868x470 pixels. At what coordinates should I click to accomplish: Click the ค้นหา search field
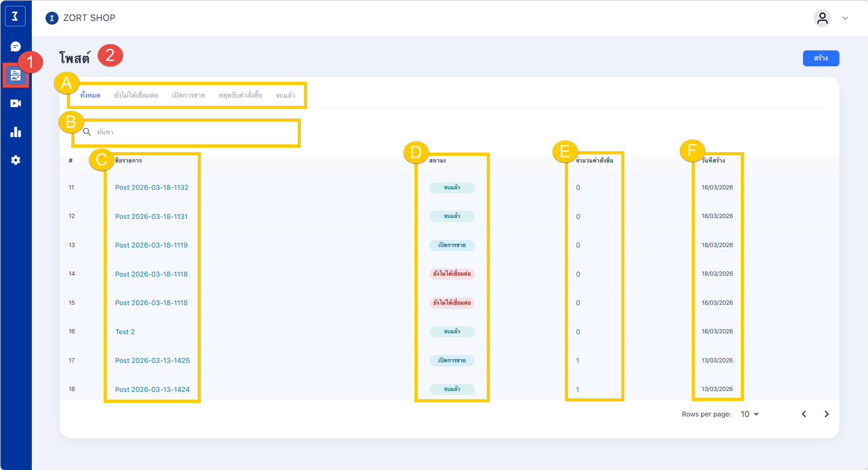191,132
